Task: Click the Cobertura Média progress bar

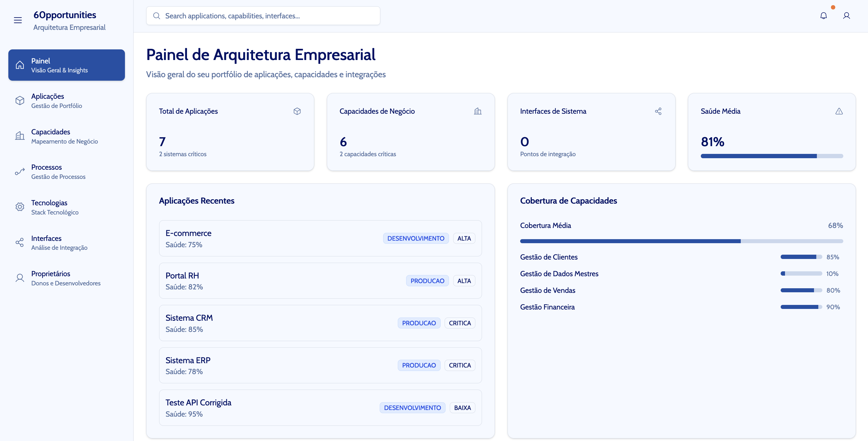Action: click(681, 241)
